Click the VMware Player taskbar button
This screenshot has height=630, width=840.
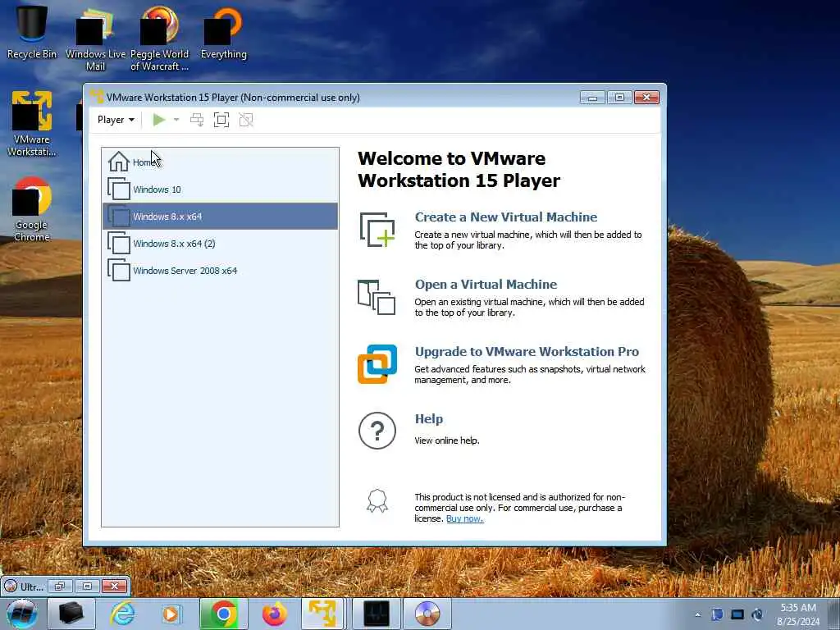[x=323, y=614]
